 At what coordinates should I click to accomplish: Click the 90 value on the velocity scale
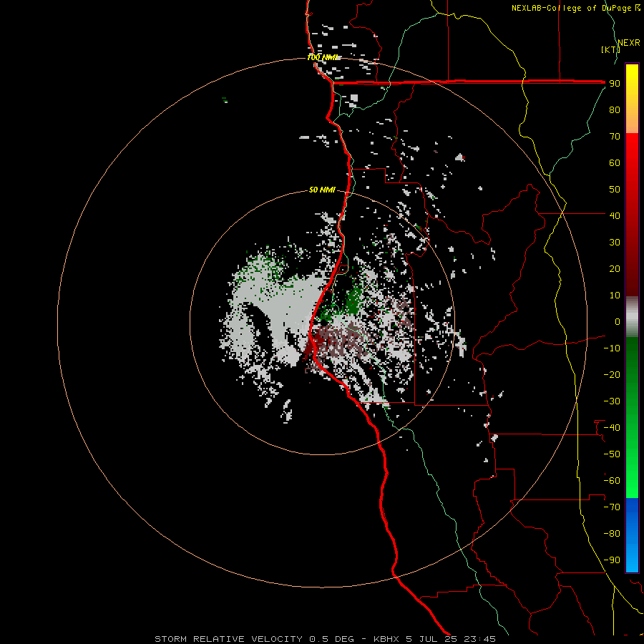pyautogui.click(x=615, y=84)
